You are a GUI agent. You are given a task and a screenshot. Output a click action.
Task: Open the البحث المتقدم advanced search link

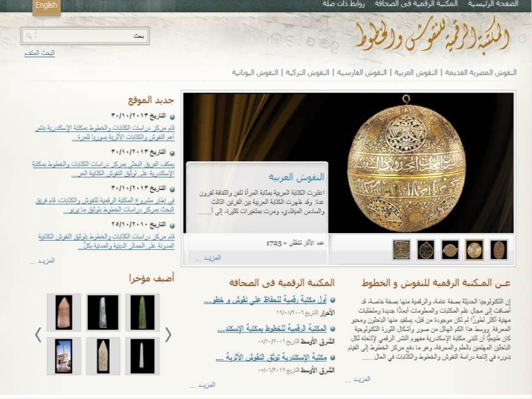[39, 53]
